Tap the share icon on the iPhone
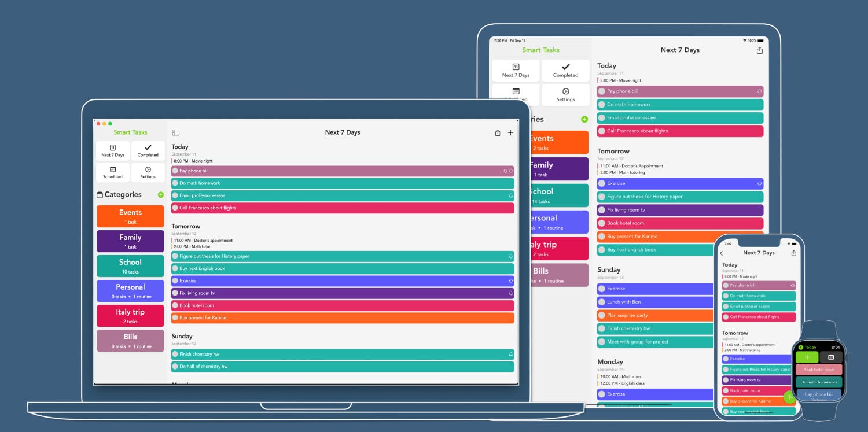Image resolution: width=868 pixels, height=432 pixels. click(x=793, y=253)
